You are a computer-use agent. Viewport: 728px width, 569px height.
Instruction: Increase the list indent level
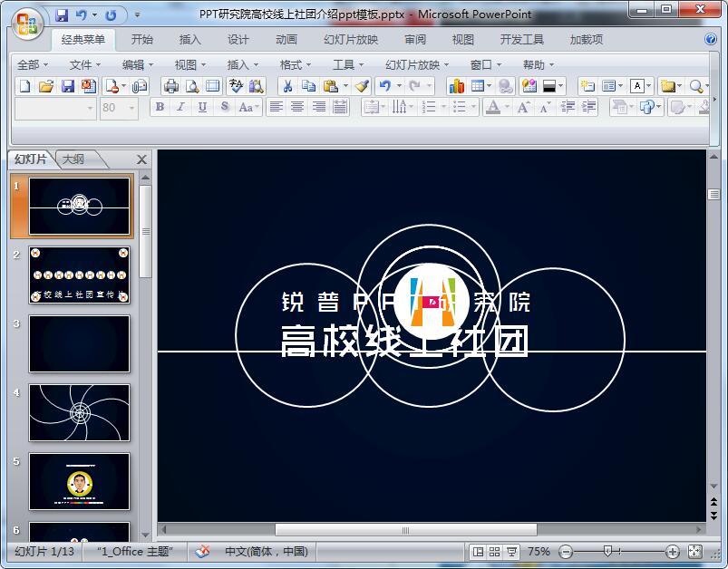tap(588, 108)
